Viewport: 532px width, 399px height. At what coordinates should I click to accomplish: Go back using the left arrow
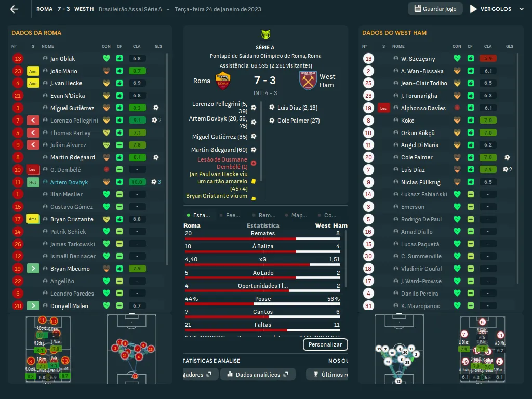14,9
